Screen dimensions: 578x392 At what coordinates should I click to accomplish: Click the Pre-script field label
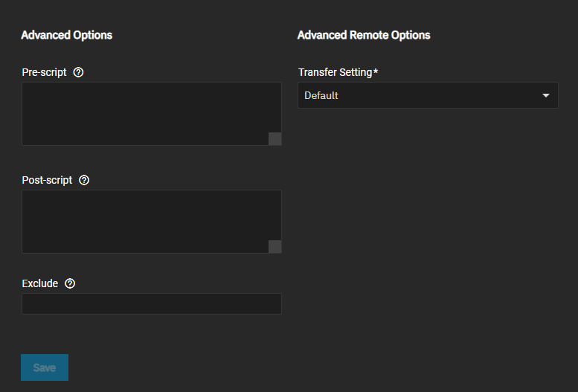(x=45, y=72)
